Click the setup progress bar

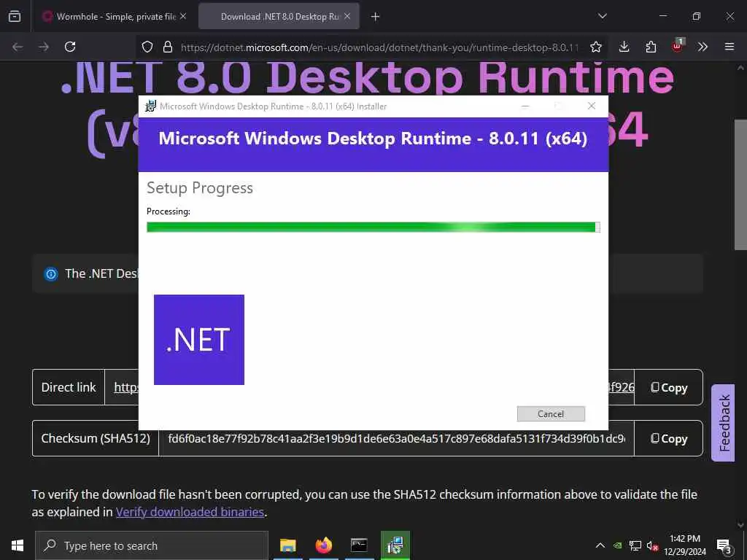click(x=373, y=227)
